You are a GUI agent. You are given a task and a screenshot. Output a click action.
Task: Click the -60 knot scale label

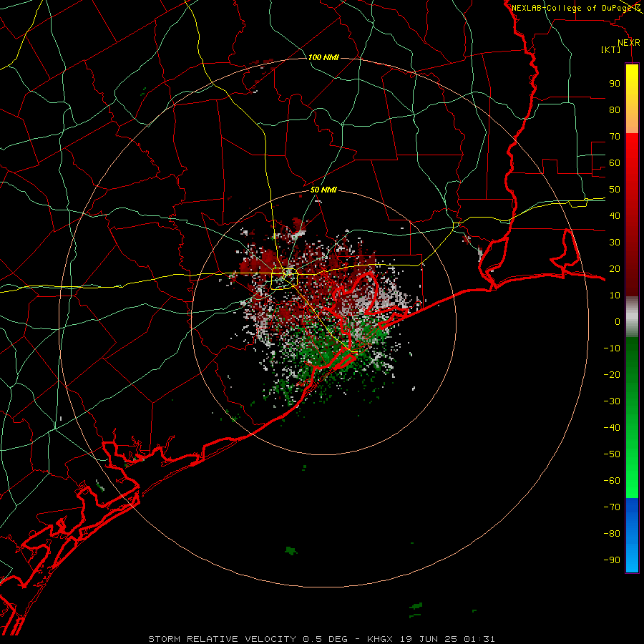click(612, 481)
